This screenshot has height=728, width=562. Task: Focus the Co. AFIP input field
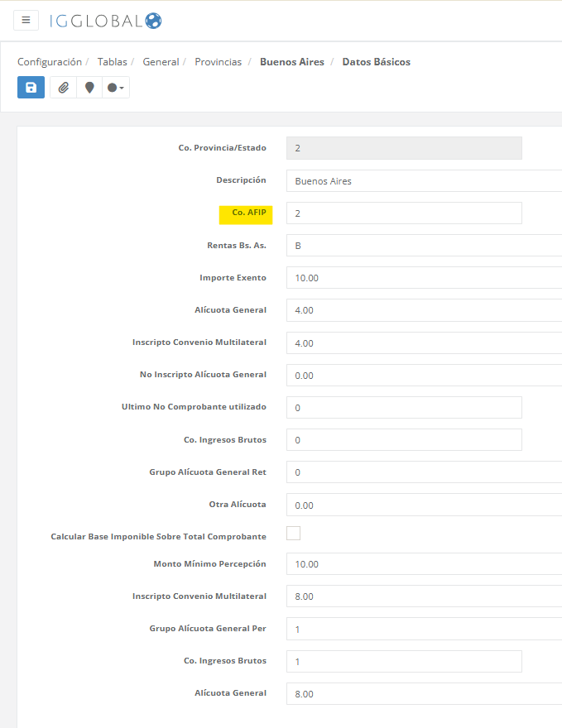pyautogui.click(x=404, y=213)
